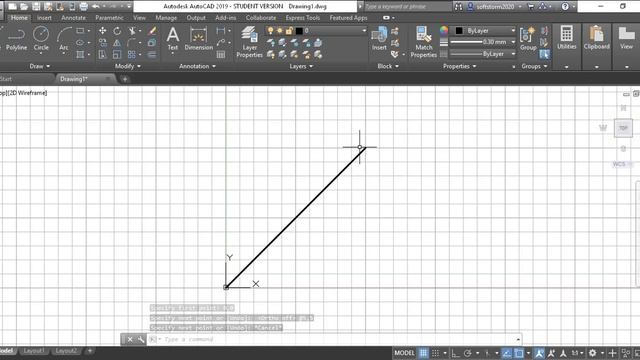This screenshot has width=640, height=360.
Task: Click the Print icon in quick access toolbar
Action: tap(84, 7)
